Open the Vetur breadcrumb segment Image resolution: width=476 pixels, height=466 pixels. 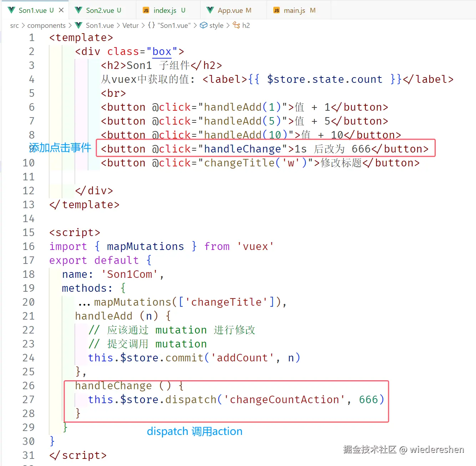[x=131, y=25]
